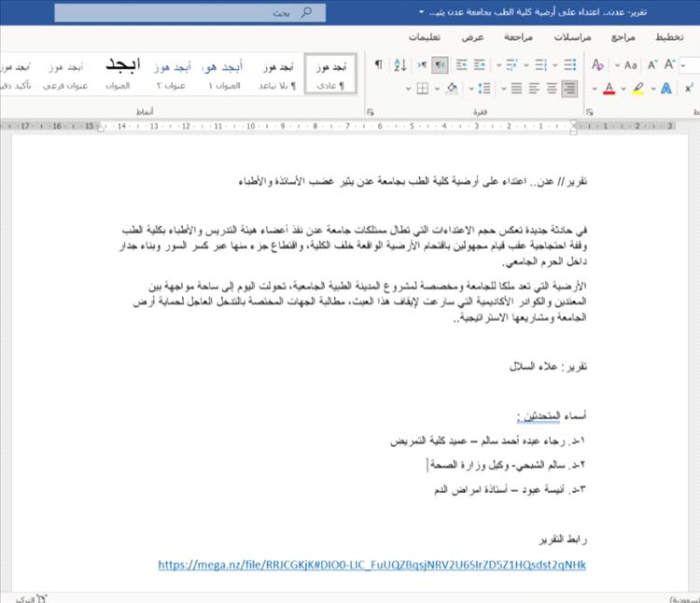700x603 pixels.
Task: Click the search magnifier icon in title bar
Action: click(306, 12)
